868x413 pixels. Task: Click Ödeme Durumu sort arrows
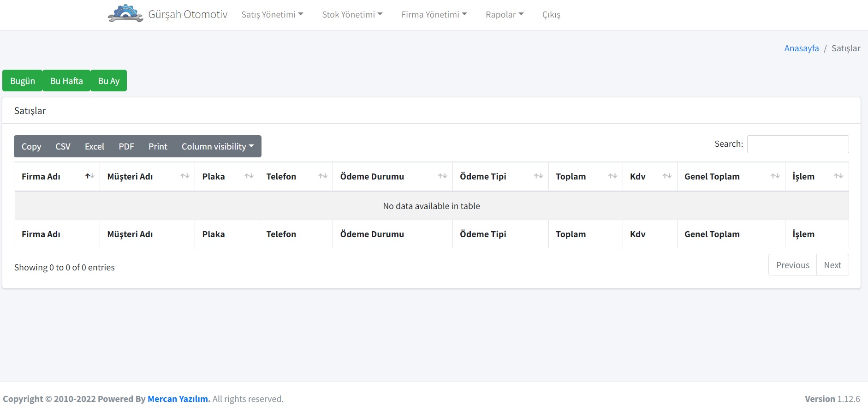(x=443, y=176)
